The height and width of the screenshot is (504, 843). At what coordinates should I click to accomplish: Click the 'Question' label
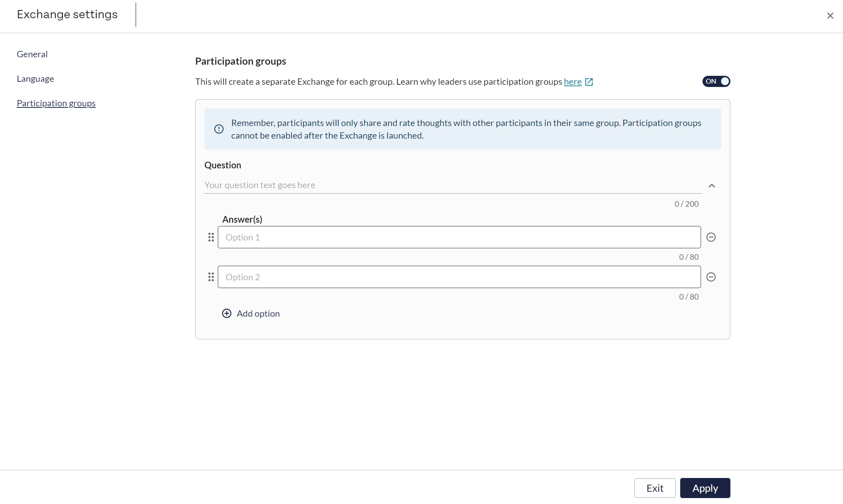[223, 165]
